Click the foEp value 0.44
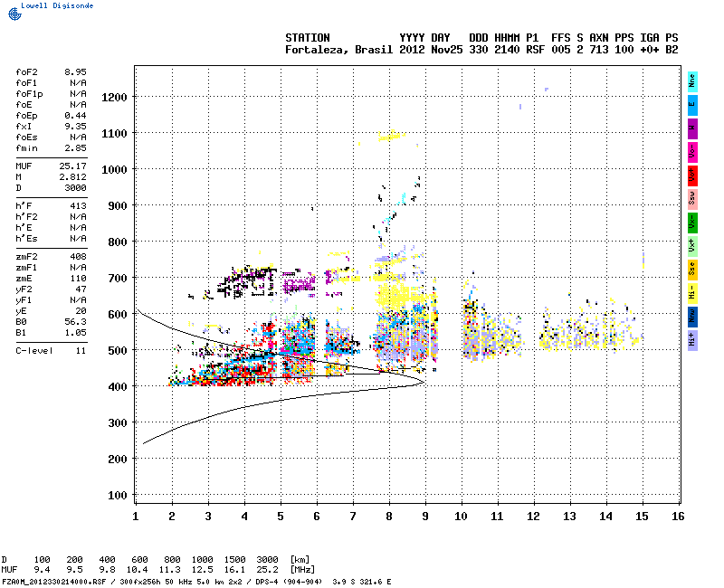724x588 pixels. click(75, 116)
